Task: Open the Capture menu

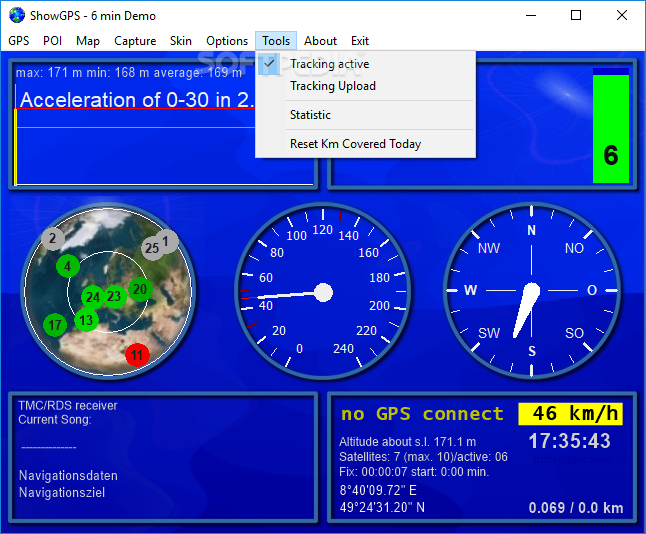Action: [x=135, y=41]
